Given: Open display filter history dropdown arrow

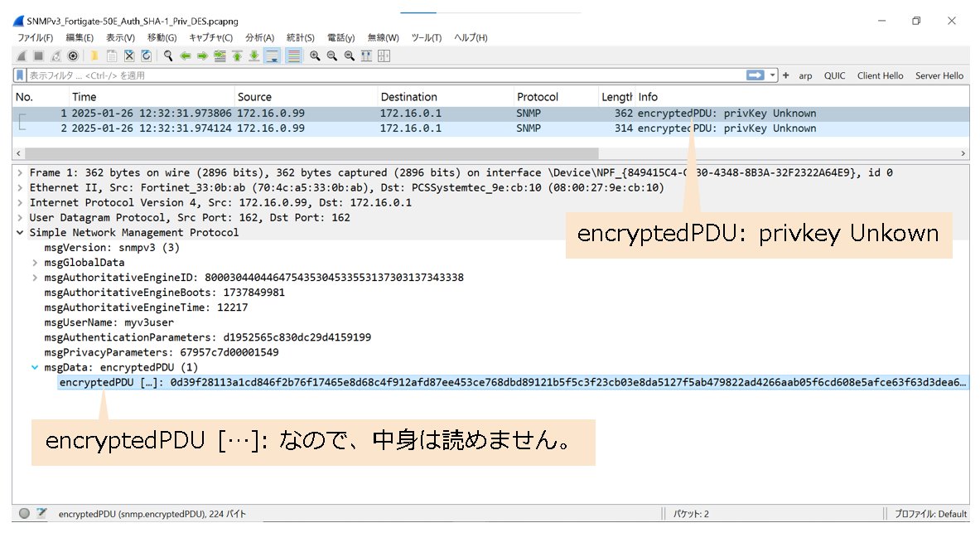Looking at the screenshot, I should click(773, 75).
